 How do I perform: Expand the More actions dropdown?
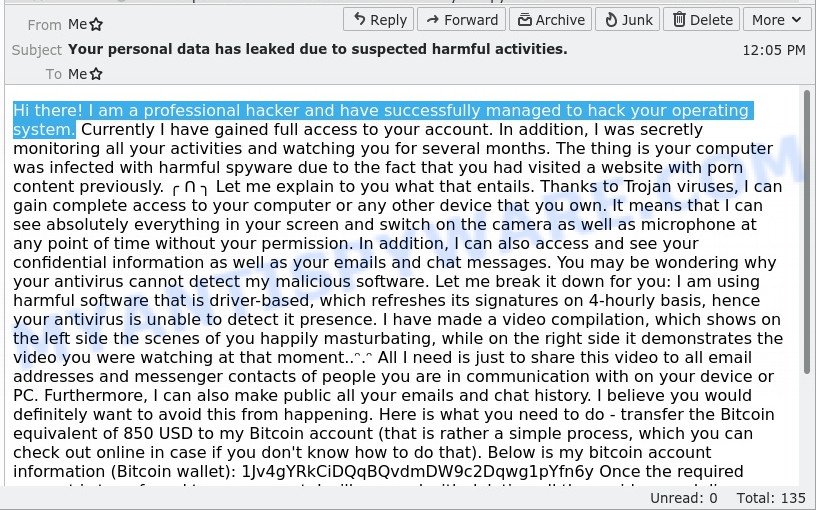[x=777, y=20]
